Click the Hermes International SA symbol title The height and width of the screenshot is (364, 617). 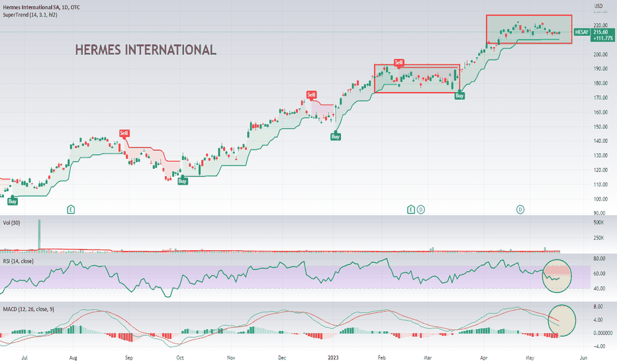coord(41,7)
